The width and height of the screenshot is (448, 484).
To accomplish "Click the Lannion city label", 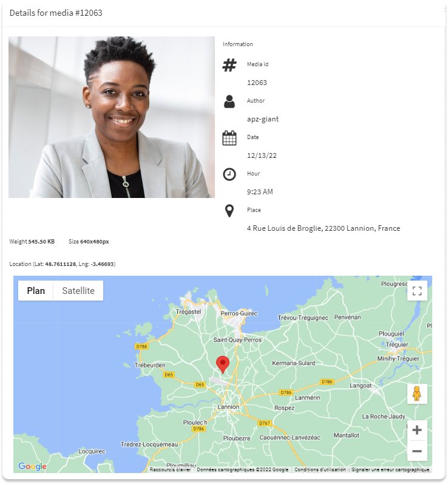I will (x=228, y=407).
